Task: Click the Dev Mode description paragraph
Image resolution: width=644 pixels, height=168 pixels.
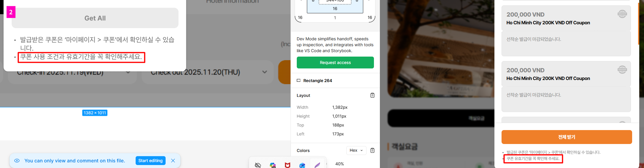Action: tap(335, 45)
